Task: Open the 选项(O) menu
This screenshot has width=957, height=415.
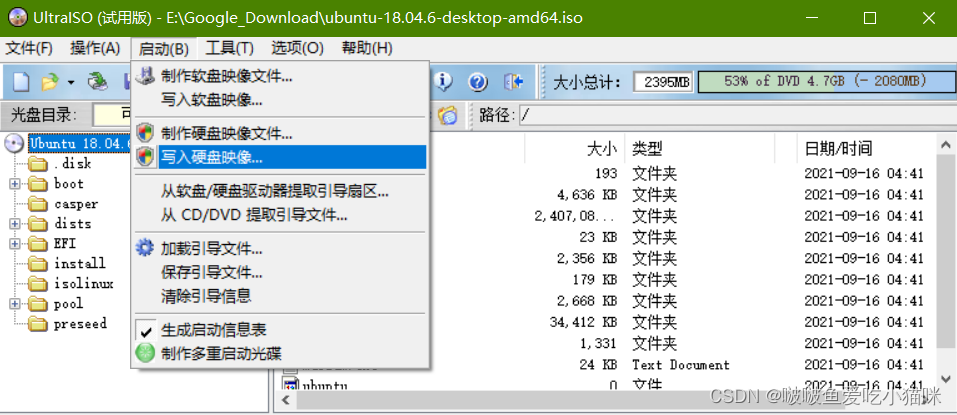Action: (297, 48)
